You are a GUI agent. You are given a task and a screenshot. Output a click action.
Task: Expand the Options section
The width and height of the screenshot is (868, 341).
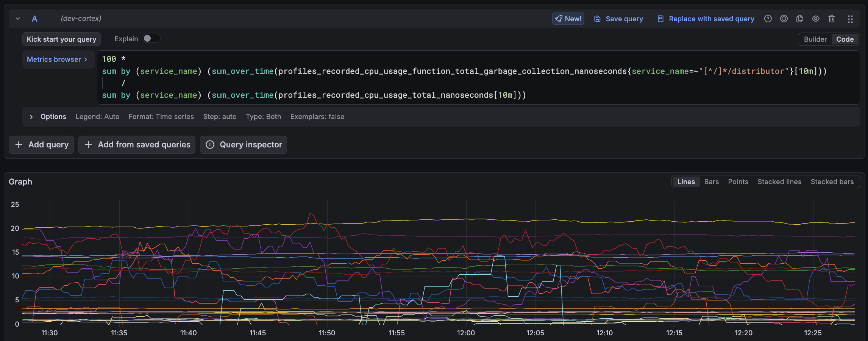pyautogui.click(x=32, y=117)
